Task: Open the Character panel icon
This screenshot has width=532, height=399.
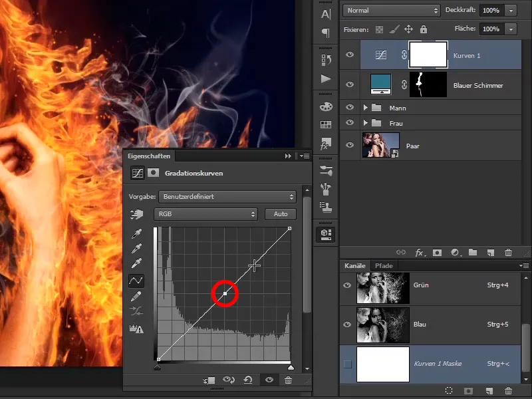Action: (326, 14)
